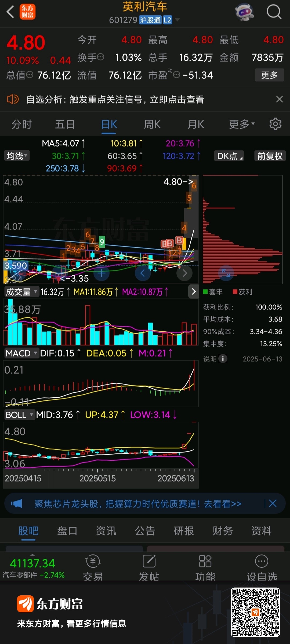Tap the 获利 red legend swatch

(235, 292)
